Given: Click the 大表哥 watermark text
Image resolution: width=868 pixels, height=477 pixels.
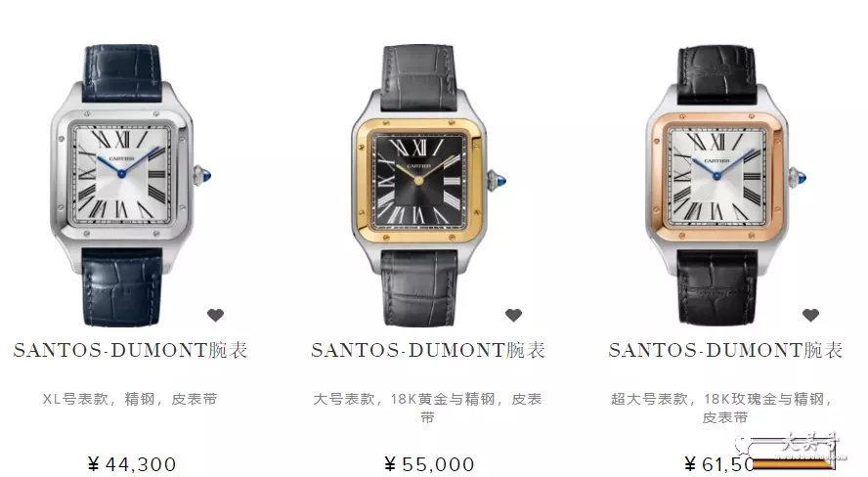Looking at the screenshot, I should [x=811, y=443].
